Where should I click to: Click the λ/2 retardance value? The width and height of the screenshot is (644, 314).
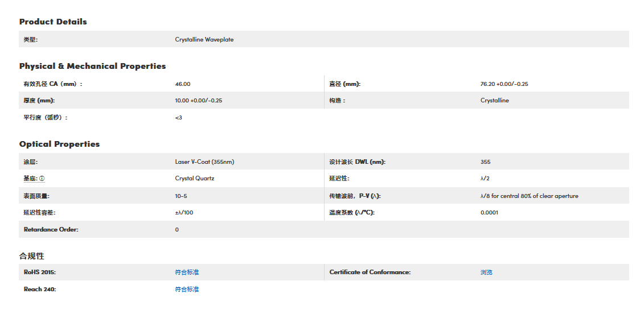pos(485,179)
